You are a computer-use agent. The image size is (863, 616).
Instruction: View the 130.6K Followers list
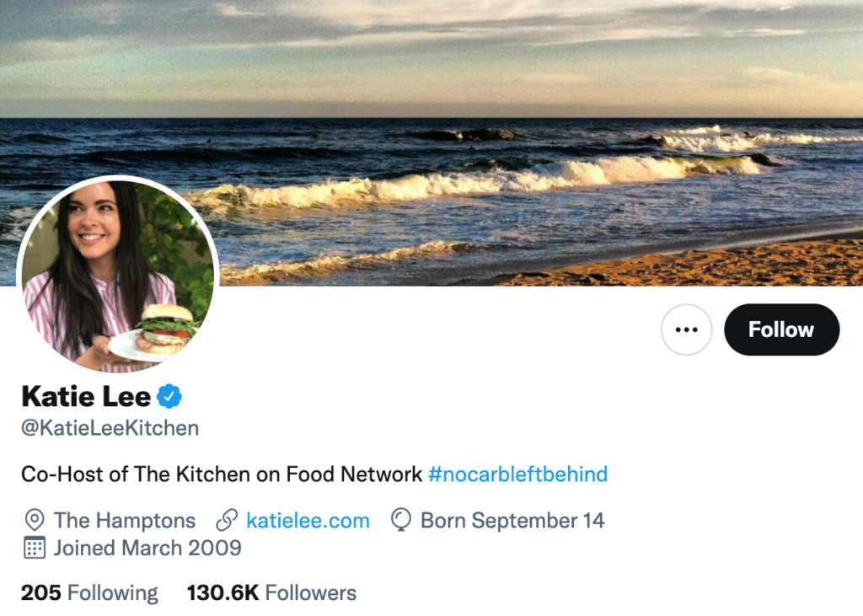(x=271, y=593)
